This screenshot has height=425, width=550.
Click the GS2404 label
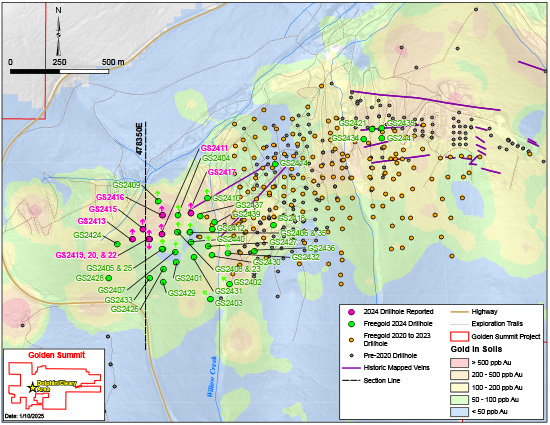tap(216, 158)
